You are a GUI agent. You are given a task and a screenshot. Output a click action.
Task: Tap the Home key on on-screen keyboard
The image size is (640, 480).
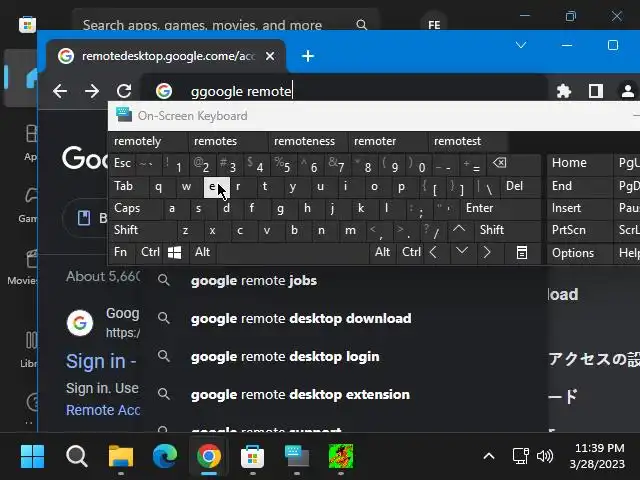[x=580, y=163]
